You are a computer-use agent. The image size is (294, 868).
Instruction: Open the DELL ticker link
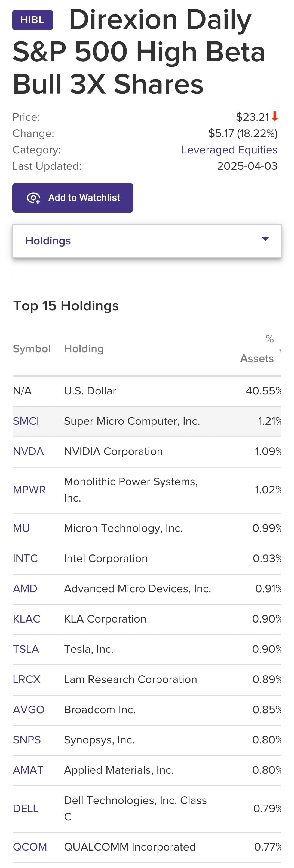coord(26,809)
